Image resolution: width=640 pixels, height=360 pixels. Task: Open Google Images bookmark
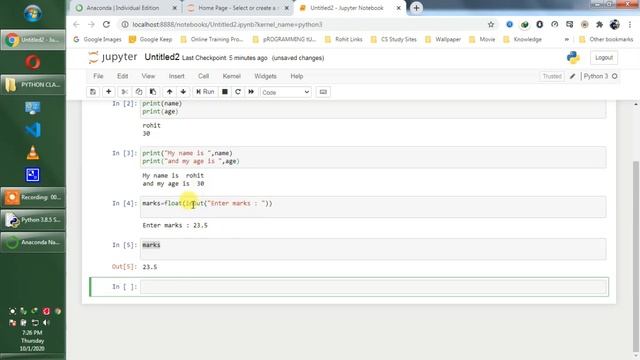(97, 40)
